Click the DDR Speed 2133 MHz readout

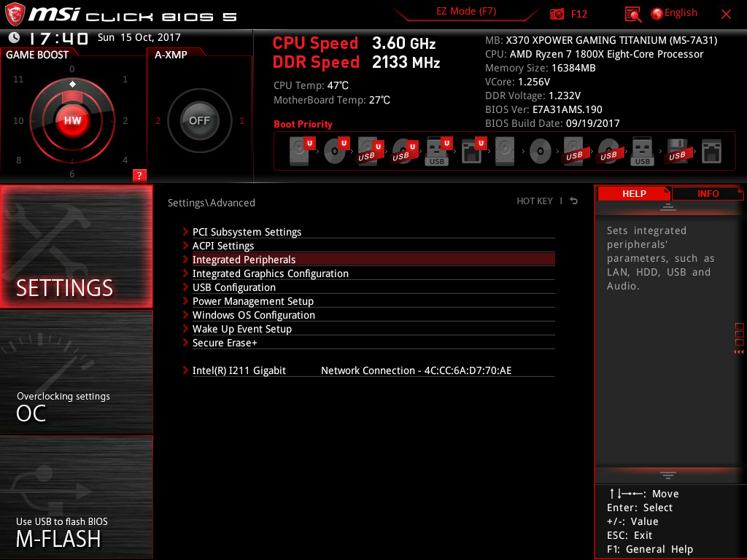point(356,63)
